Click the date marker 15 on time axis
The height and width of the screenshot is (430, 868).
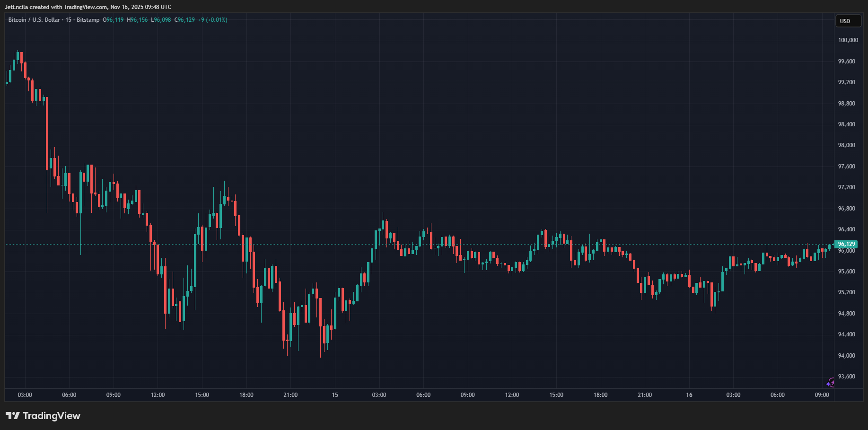point(335,395)
